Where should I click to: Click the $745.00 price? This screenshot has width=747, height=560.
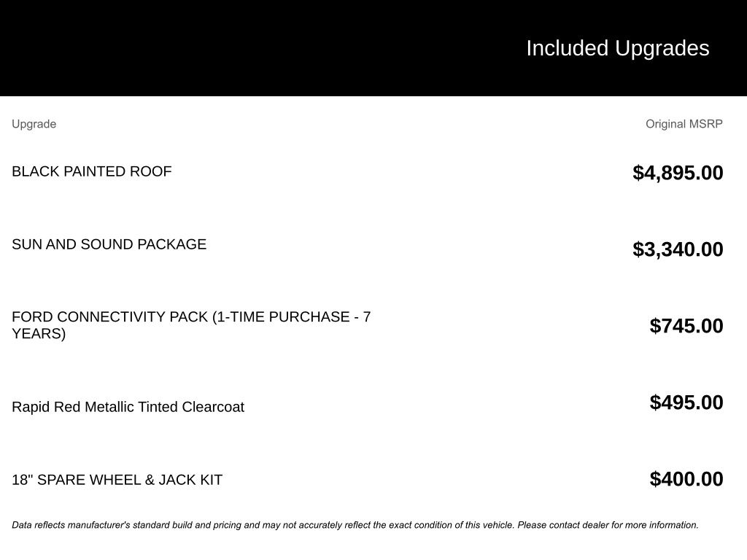(x=686, y=326)
